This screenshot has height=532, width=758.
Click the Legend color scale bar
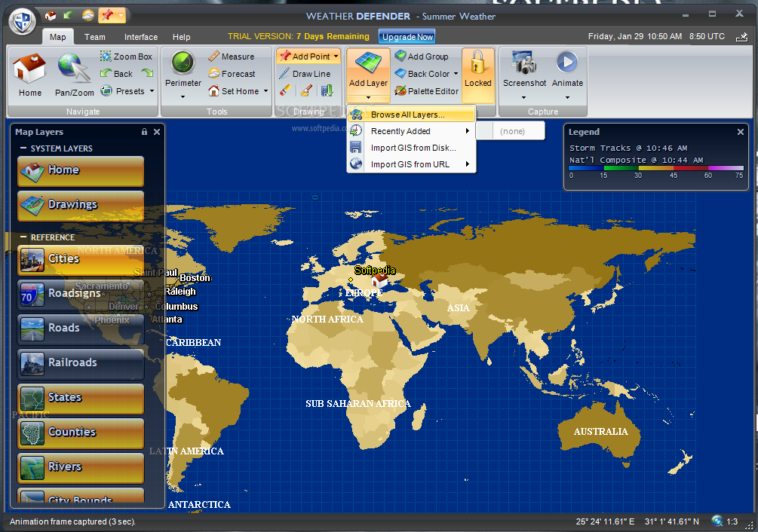click(656, 168)
